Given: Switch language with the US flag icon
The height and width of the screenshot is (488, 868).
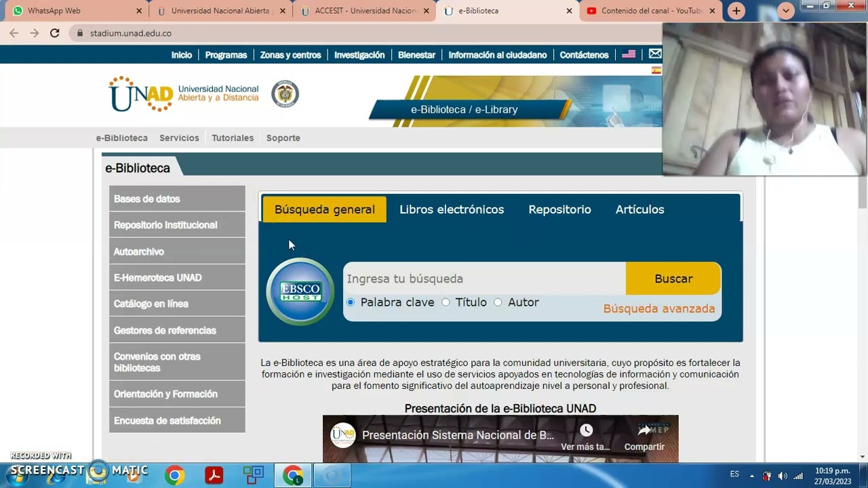Looking at the screenshot, I should click(629, 54).
